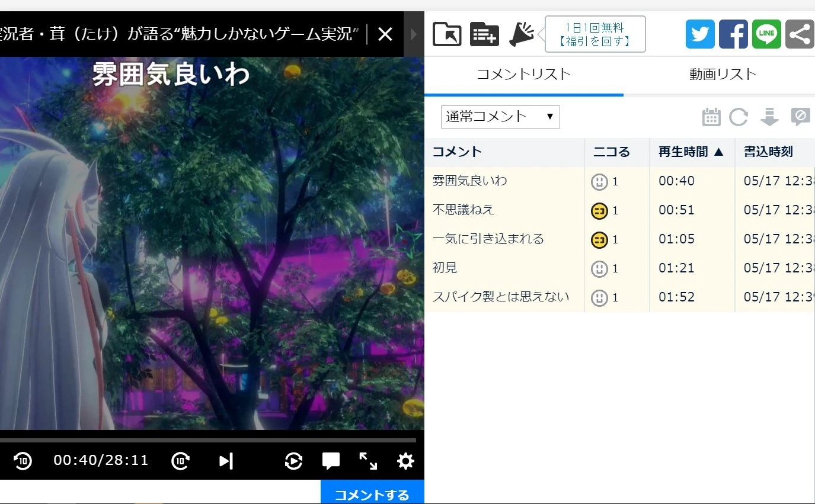Click playback time 00:40 in the comment list
The height and width of the screenshot is (504, 815).
pos(677,181)
